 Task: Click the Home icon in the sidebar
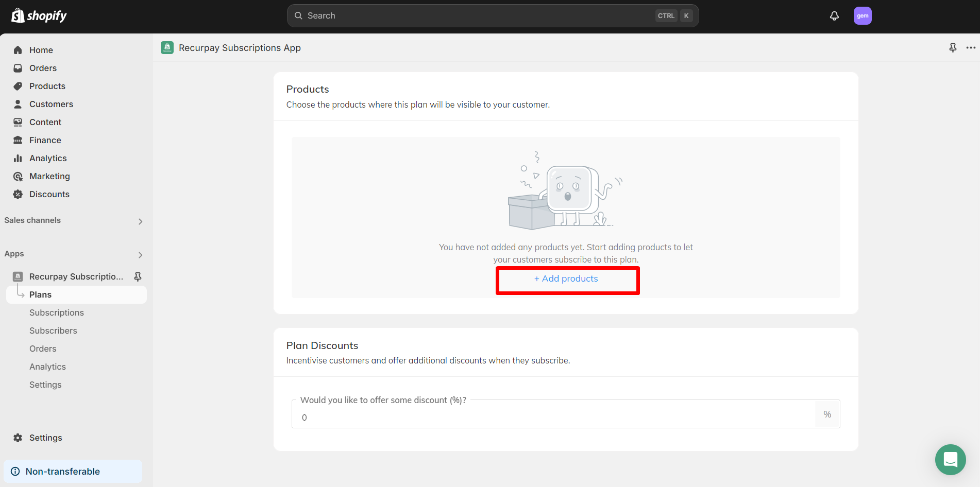tap(18, 50)
